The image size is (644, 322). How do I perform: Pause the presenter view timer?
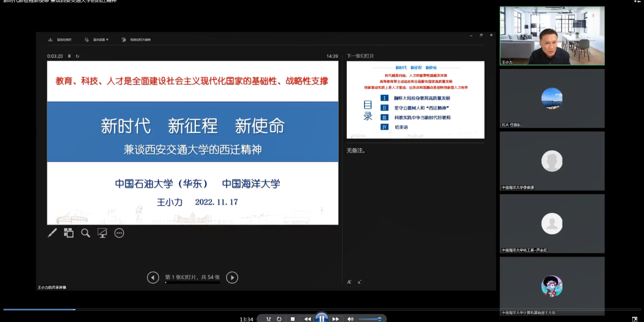click(x=69, y=56)
